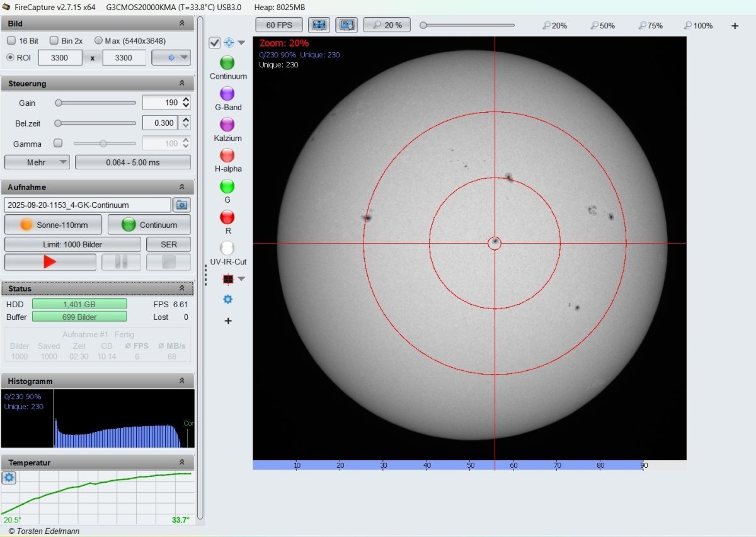
Task: Open the Mehr dropdown
Action: [x=37, y=162]
